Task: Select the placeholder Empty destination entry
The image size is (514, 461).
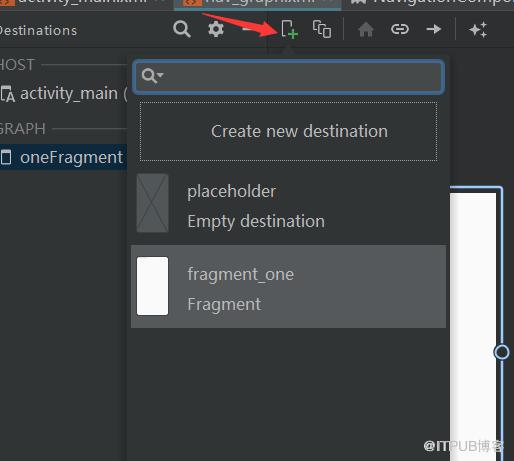Action: tap(289, 203)
